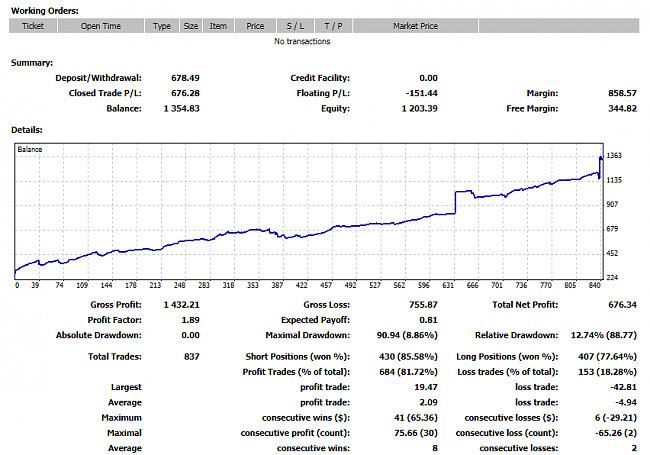The width and height of the screenshot is (650, 455).
Task: Click Gross Profit value 1 432.21
Action: pos(182,305)
